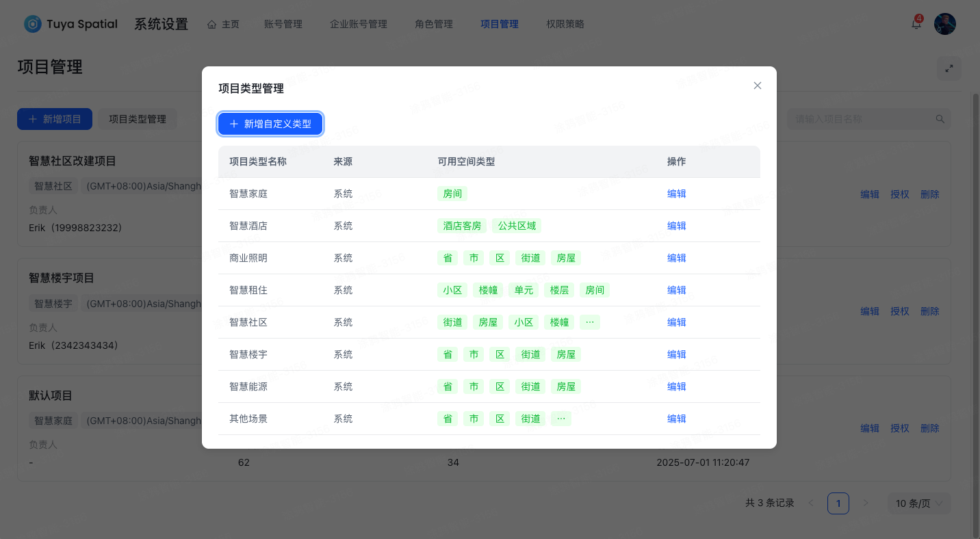This screenshot has width=980, height=539.
Task: Close the 项目类型管理 dialog
Action: point(758,86)
